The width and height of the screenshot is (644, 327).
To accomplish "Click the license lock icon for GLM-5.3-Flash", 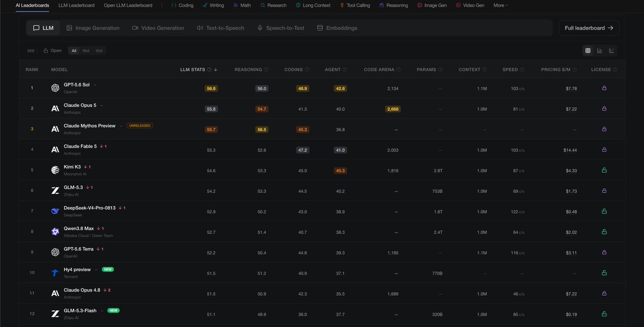I will [604, 314].
